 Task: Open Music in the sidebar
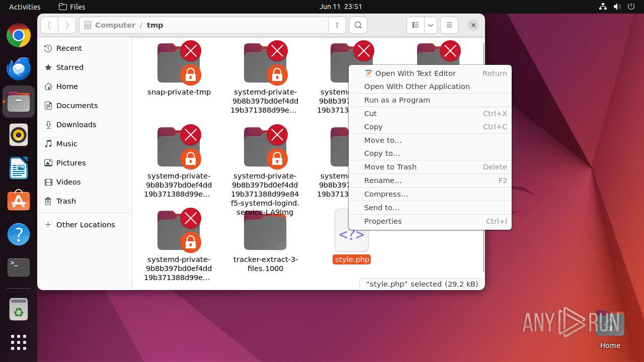[85, 144]
